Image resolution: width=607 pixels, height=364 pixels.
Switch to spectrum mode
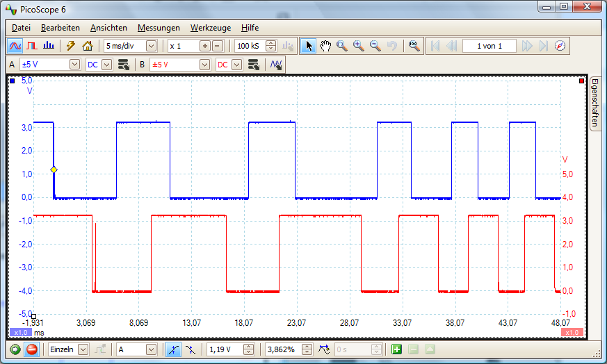click(x=48, y=46)
